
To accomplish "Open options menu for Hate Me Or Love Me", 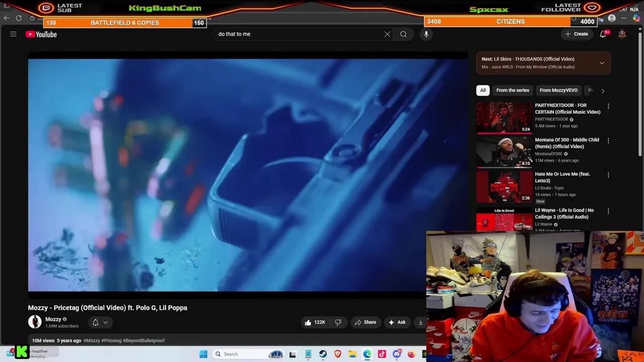I will coord(608,175).
